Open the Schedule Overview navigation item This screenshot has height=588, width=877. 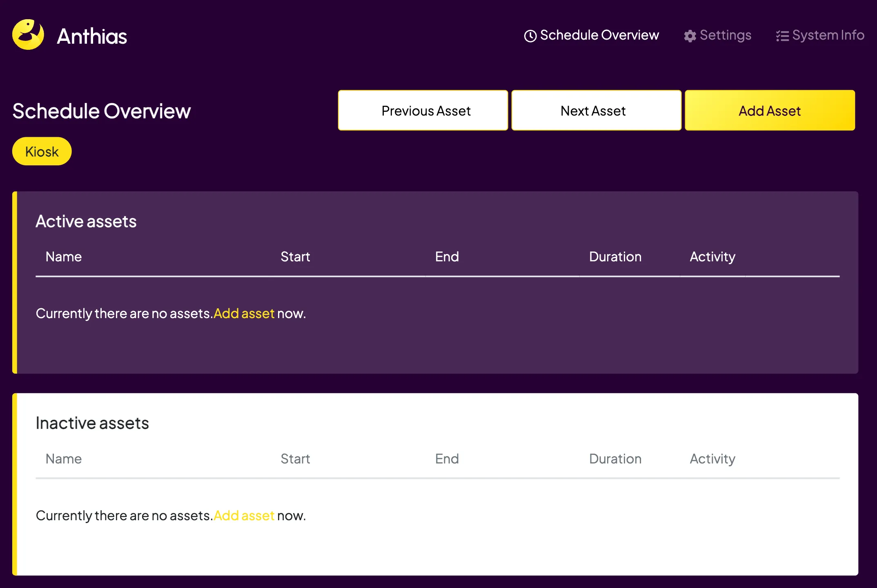599,36
